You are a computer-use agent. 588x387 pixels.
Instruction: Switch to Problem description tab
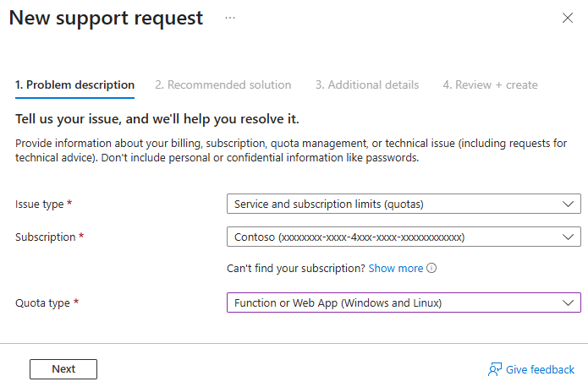pyautogui.click(x=74, y=85)
